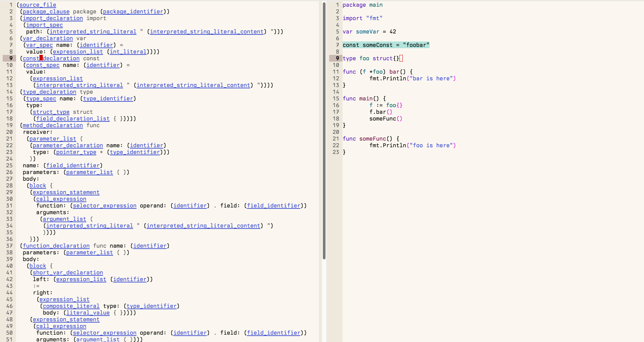Click the block link on line 40

point(38,266)
